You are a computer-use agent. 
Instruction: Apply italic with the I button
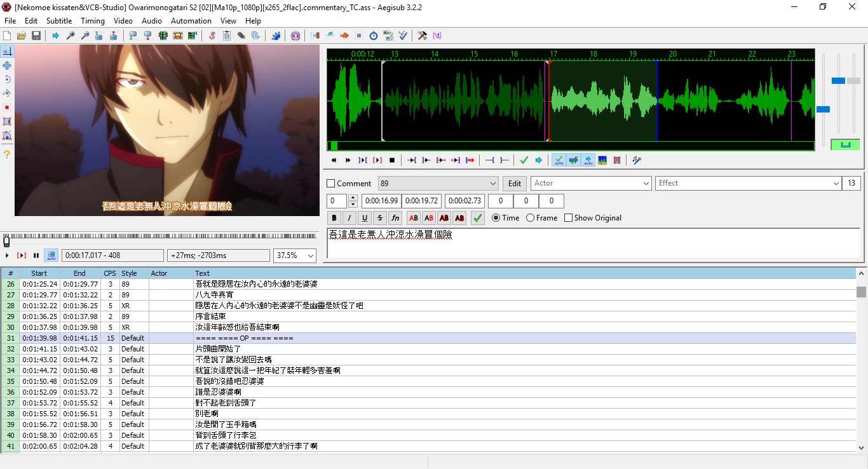349,218
